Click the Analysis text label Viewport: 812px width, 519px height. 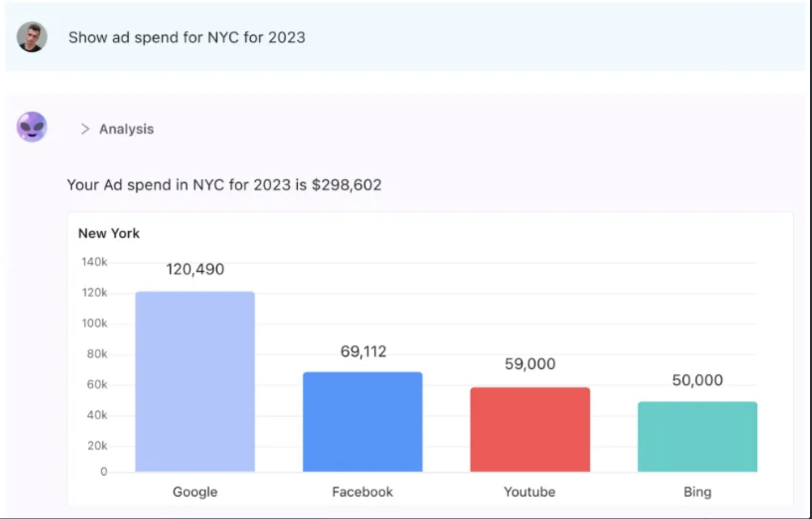(x=126, y=129)
